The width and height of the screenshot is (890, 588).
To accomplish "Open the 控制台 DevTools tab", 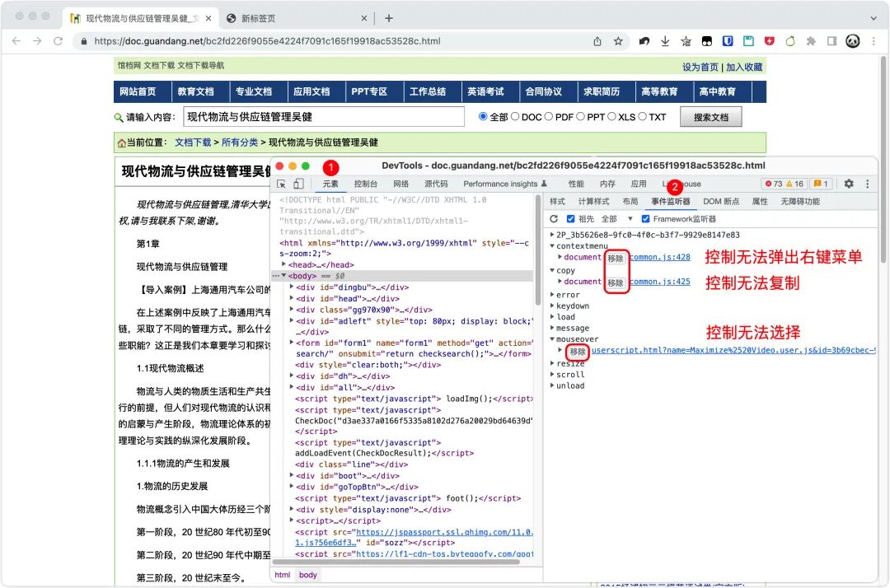I will click(366, 184).
